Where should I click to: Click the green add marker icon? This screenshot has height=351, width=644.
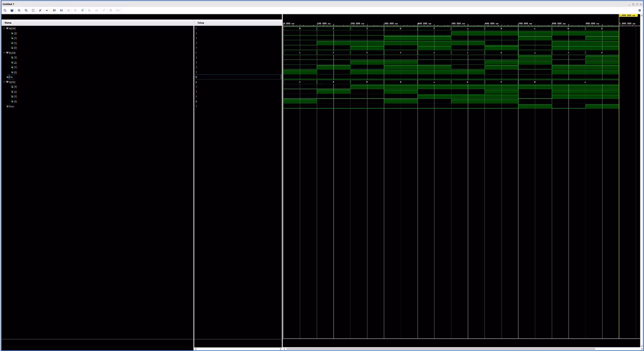pos(83,10)
